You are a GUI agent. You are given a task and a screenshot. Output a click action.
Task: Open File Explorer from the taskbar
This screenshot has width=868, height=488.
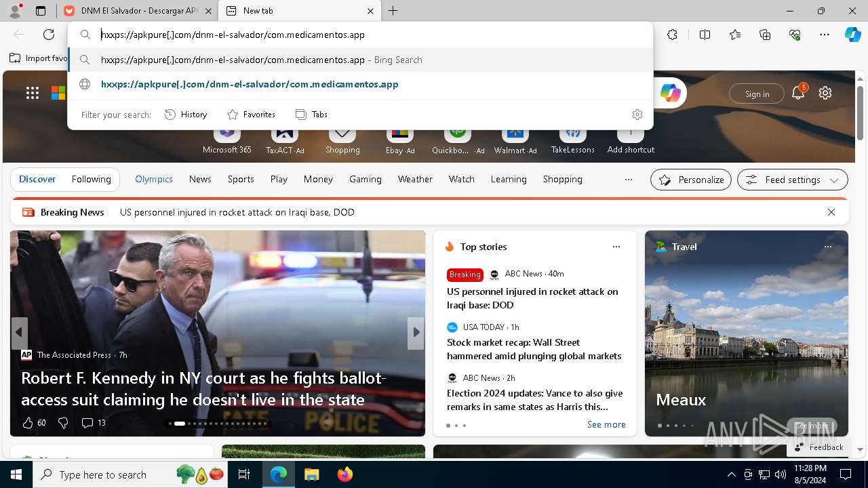coord(312,474)
